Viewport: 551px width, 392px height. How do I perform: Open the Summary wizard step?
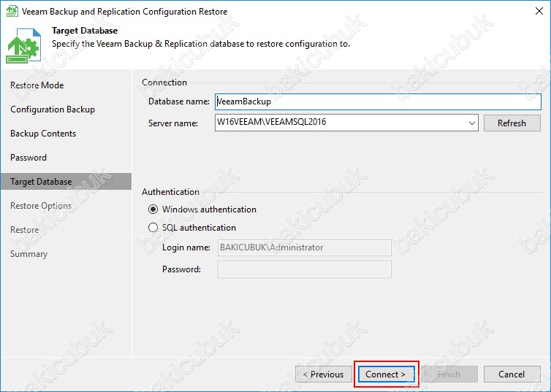tap(28, 254)
